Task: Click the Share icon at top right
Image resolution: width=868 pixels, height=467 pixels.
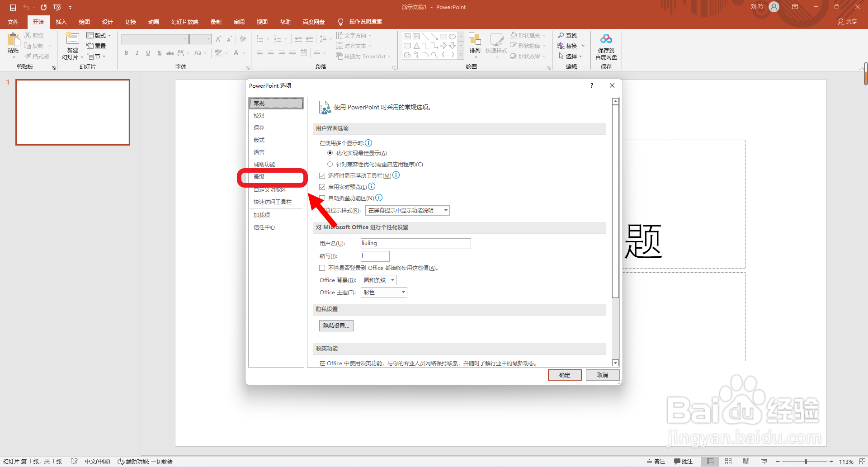Action: tap(847, 22)
